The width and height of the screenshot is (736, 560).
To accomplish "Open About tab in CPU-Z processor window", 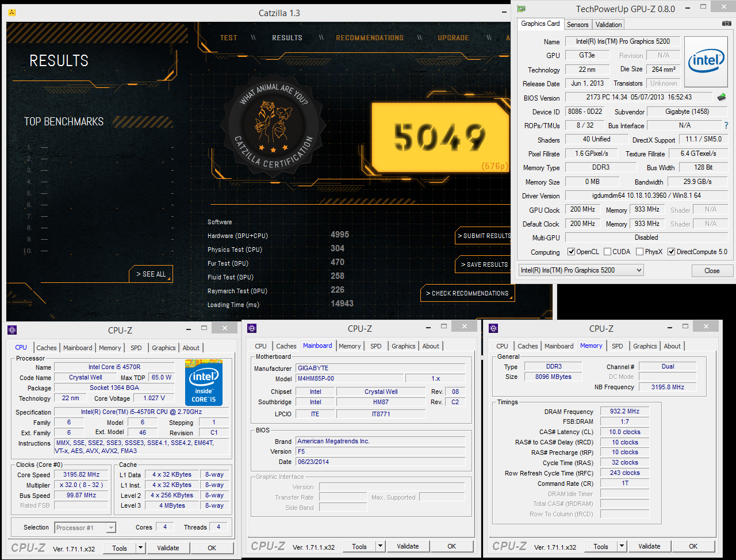I will pyautogui.click(x=191, y=348).
